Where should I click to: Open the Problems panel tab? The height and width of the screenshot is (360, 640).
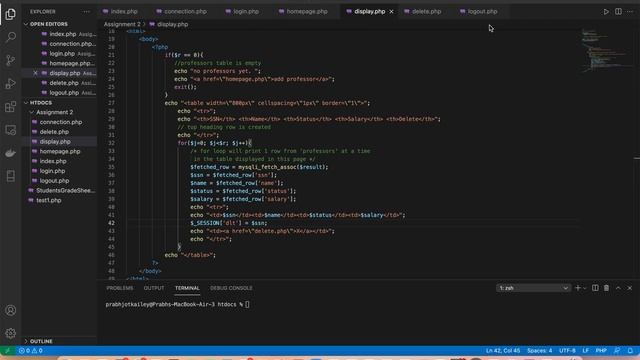[120, 288]
